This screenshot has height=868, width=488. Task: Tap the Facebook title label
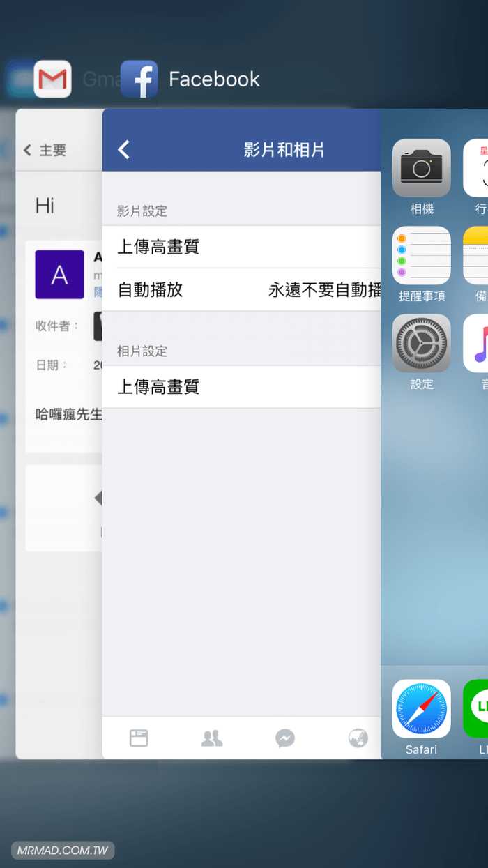point(214,79)
